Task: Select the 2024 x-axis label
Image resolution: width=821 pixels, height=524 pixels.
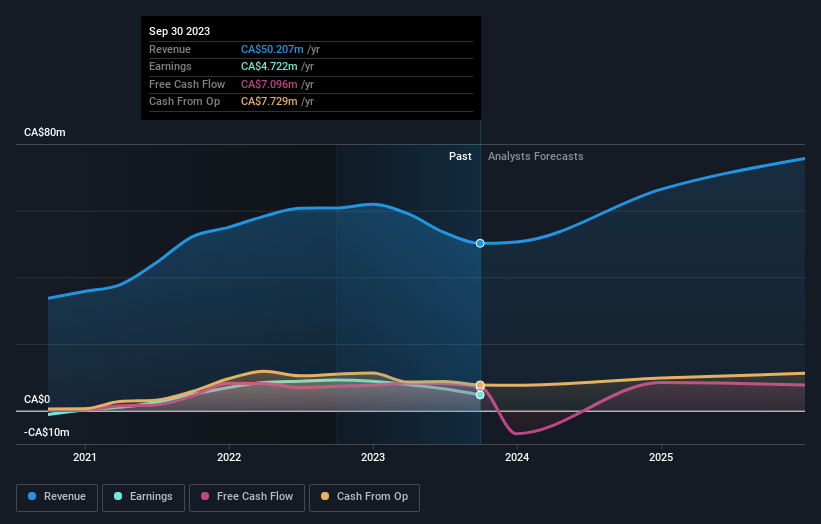Action: tap(517, 458)
